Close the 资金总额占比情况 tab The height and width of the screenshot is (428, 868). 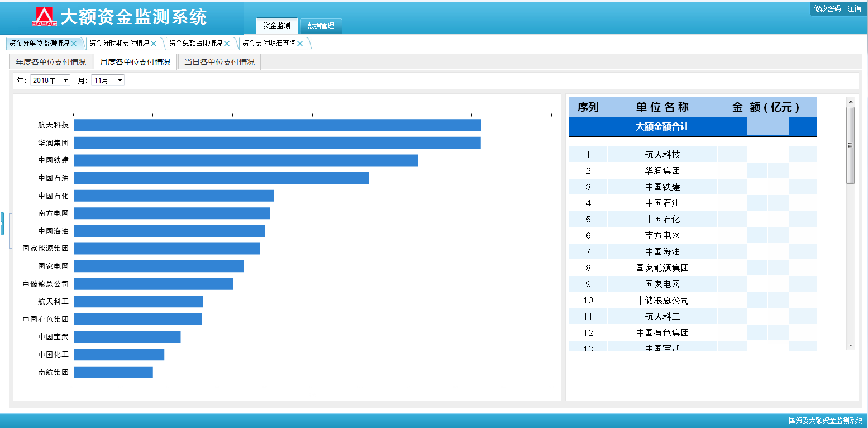click(227, 44)
